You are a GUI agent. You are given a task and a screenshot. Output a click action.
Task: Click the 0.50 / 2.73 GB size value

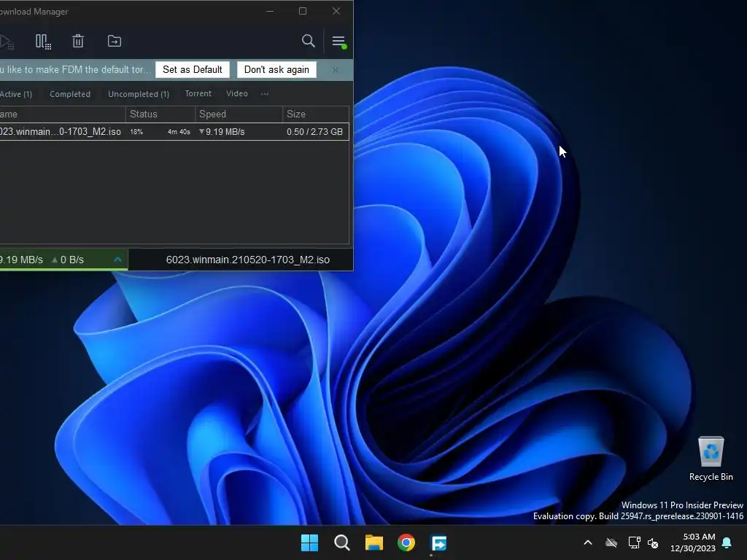pyautogui.click(x=314, y=132)
